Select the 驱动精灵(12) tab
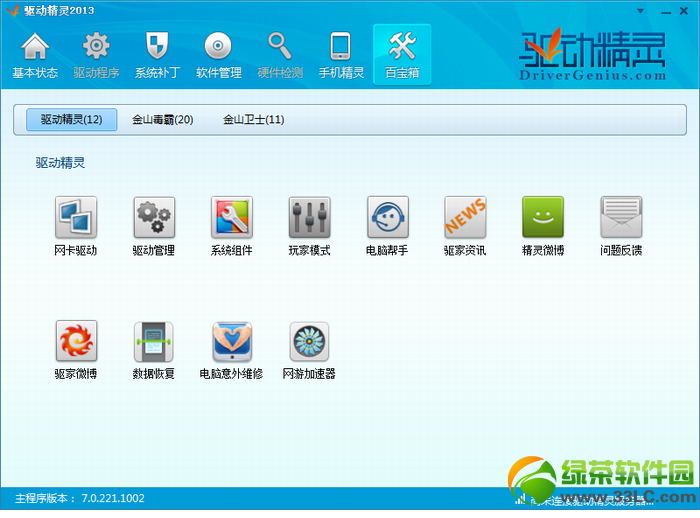Screen dimensions: 700x518 point(71,120)
